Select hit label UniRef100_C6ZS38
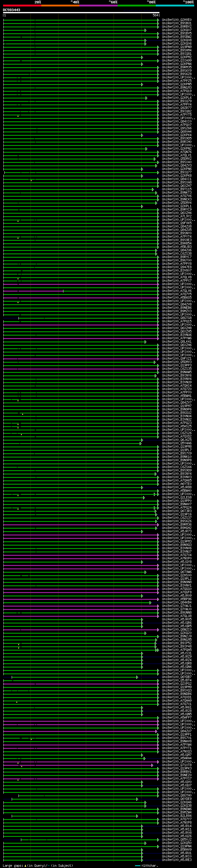 (x=177, y=253)
